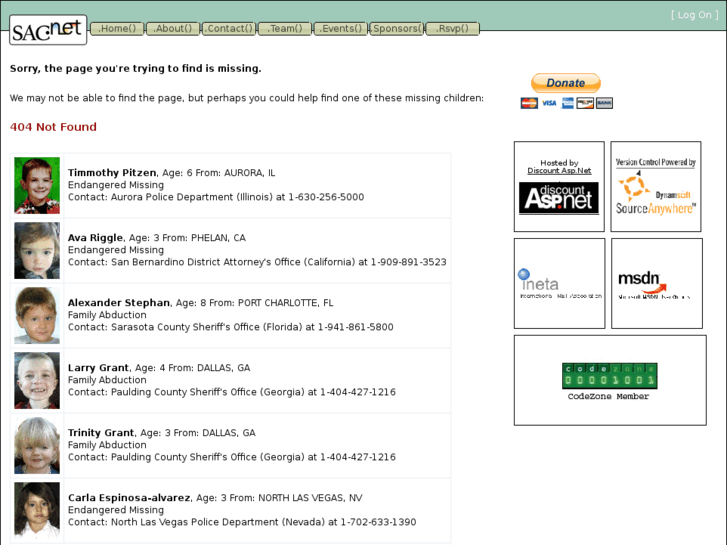727x545 pixels.
Task: Go to the About page
Action: pyautogui.click(x=173, y=29)
